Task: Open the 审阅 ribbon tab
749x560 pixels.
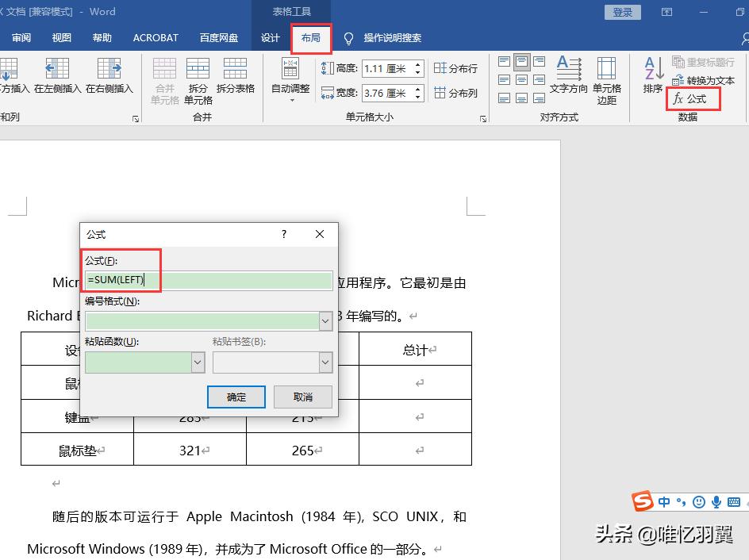Action: (21, 37)
